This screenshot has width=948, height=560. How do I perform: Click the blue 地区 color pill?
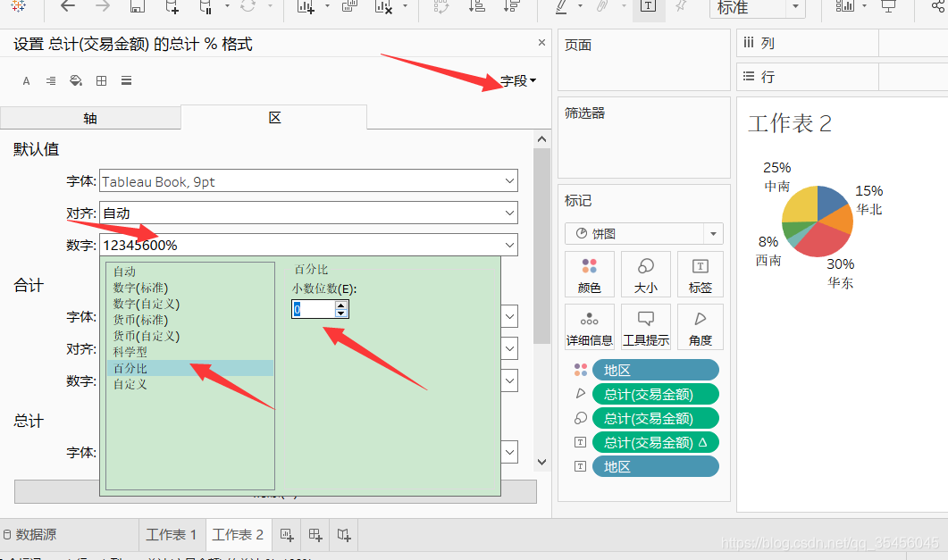[x=655, y=370]
